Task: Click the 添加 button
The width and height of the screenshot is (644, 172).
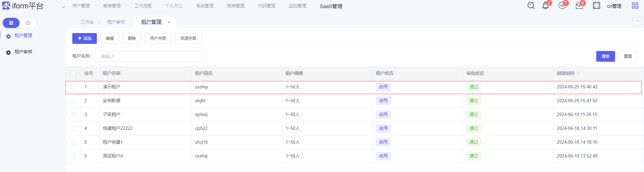Action: [x=84, y=38]
